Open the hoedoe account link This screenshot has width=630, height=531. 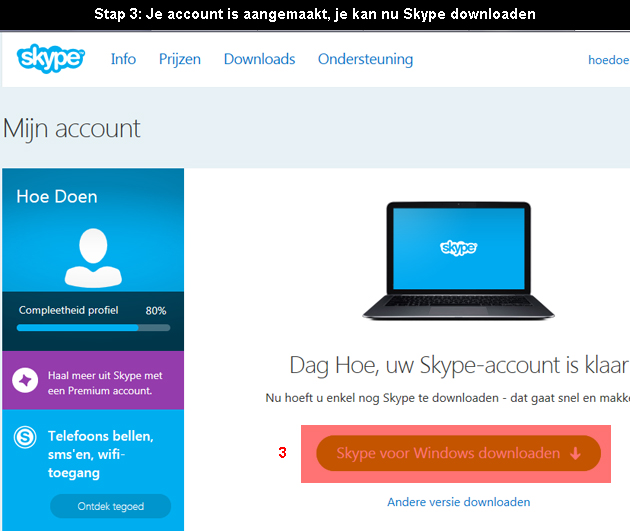point(609,60)
